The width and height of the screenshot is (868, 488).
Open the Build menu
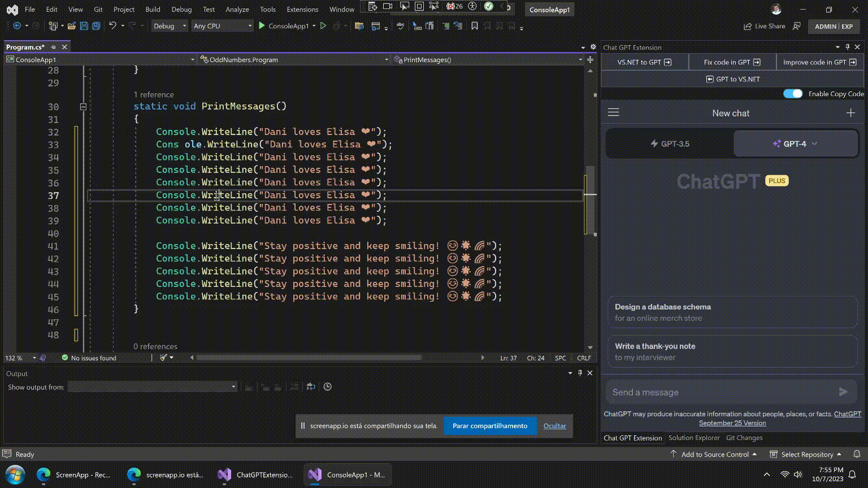[x=153, y=10]
